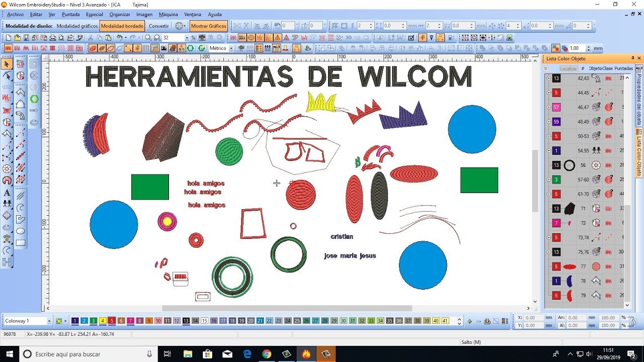
Task: Select color swatch 5 in palette
Action: pyautogui.click(x=112, y=321)
